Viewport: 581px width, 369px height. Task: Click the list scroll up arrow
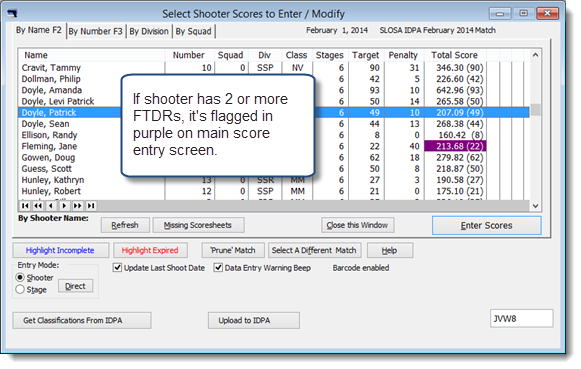tap(535, 55)
